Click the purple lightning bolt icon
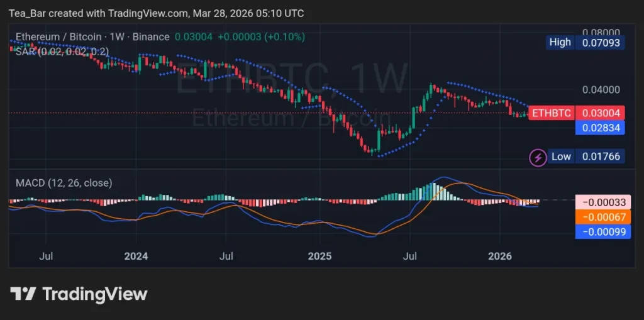 point(537,157)
